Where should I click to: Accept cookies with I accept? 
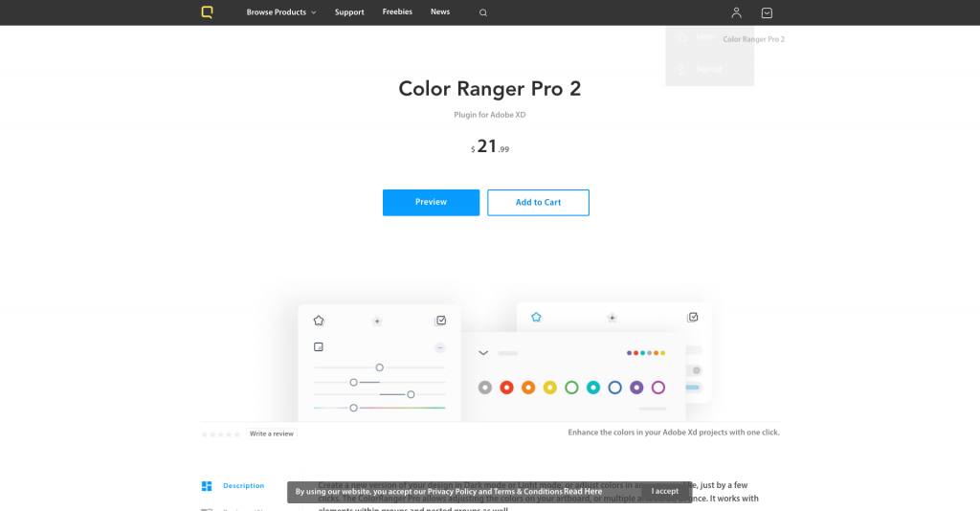(x=665, y=491)
